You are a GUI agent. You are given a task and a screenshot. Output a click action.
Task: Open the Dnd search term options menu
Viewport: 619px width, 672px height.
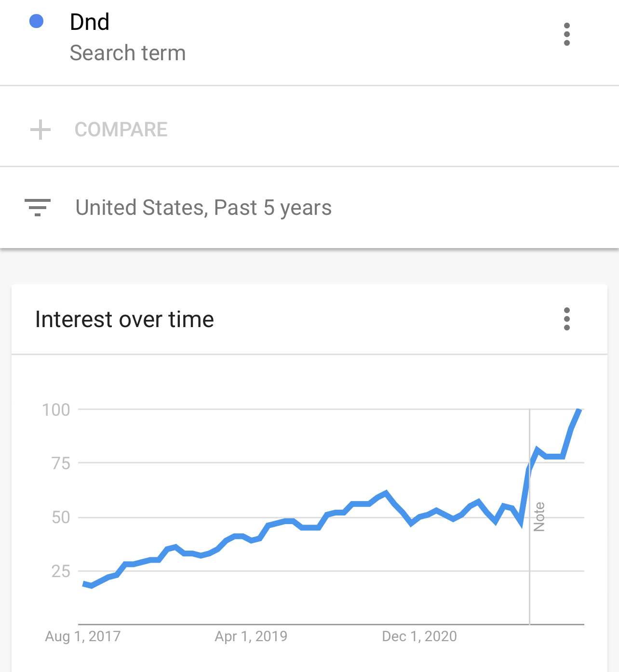point(567,34)
